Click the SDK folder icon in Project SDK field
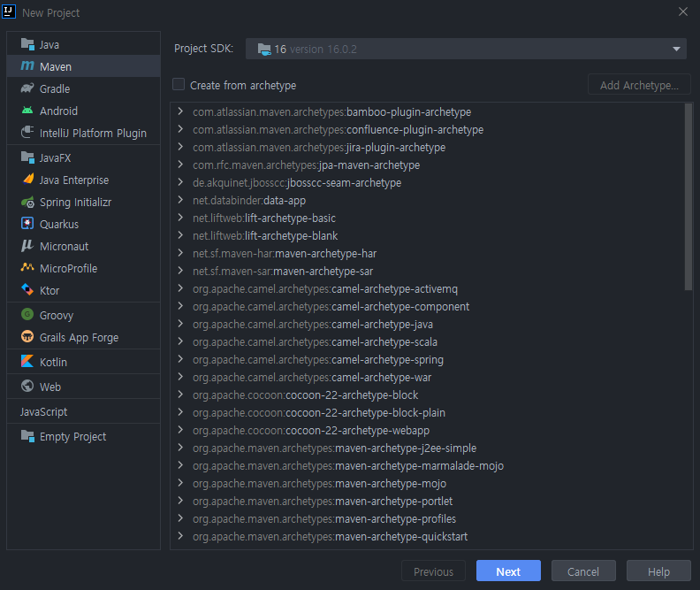This screenshot has height=590, width=700. (x=264, y=50)
